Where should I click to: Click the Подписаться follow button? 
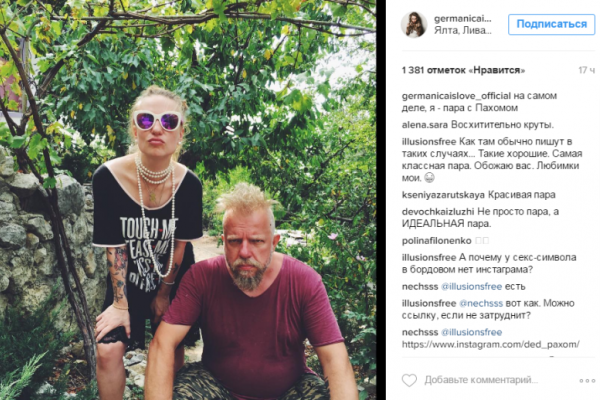click(551, 24)
